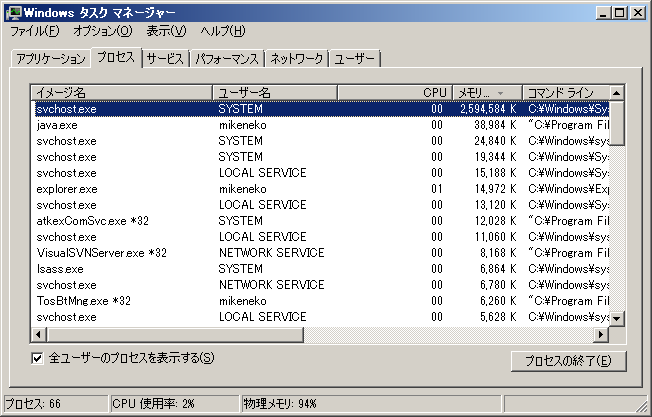Click the 24,840 K memory value
This screenshot has height=417, width=652.
tap(495, 141)
